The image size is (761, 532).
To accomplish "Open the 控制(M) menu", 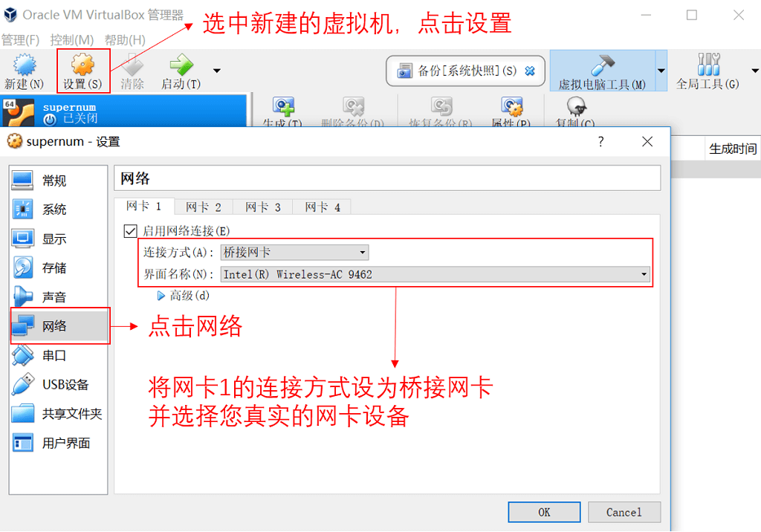I will (x=71, y=40).
